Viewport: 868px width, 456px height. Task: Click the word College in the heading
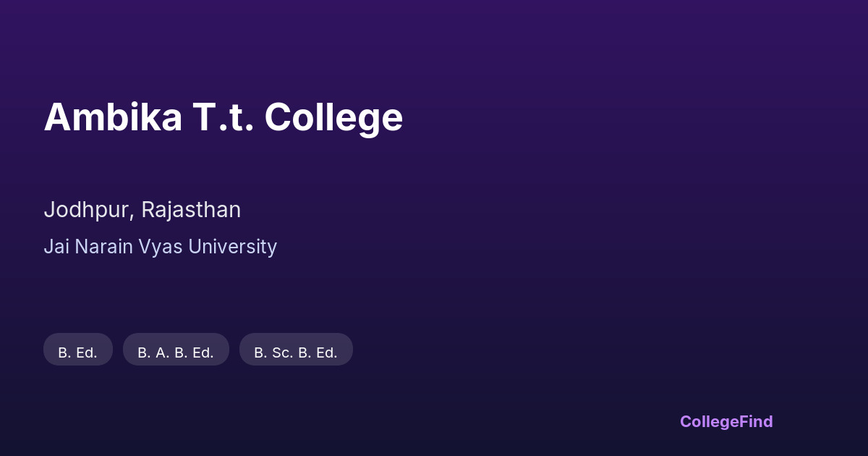(x=333, y=117)
